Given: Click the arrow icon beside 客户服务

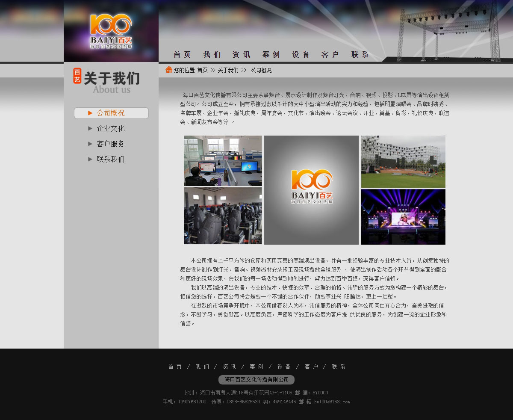Looking at the screenshot, I should pyautogui.click(x=90, y=144).
